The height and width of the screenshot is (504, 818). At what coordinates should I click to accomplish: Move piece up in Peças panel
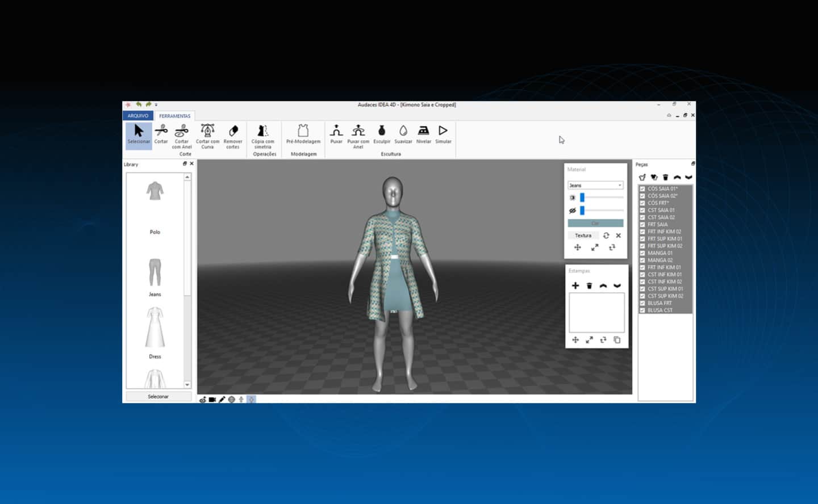click(677, 178)
